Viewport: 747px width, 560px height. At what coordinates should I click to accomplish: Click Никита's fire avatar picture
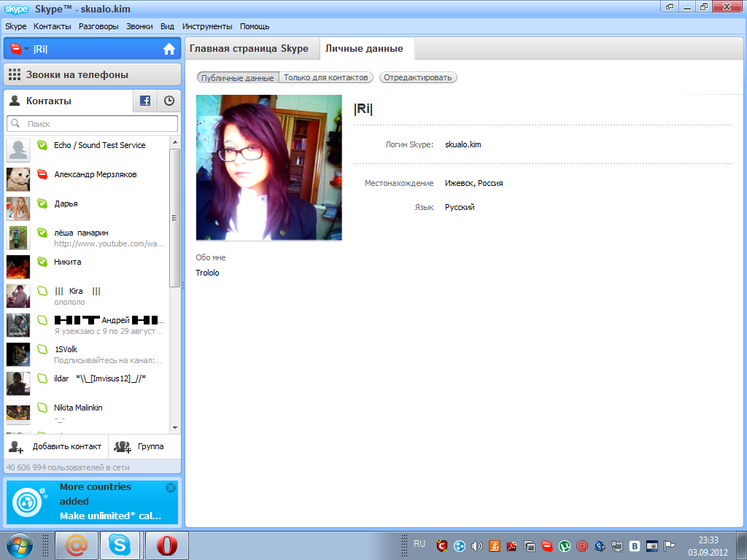tap(18, 267)
